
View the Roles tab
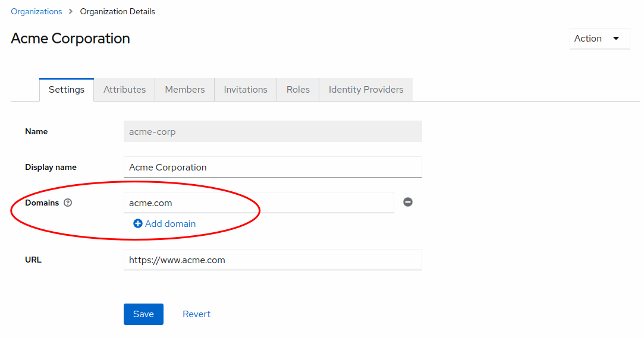click(x=298, y=90)
